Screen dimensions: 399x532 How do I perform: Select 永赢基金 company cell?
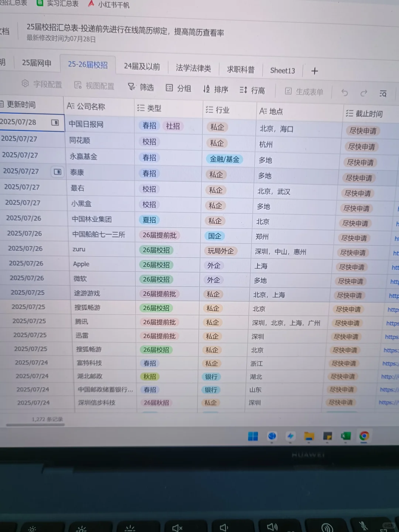[x=101, y=157]
